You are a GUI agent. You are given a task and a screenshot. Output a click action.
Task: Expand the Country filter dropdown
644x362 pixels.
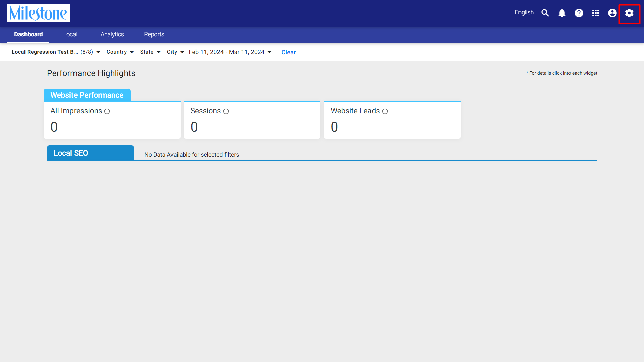coord(120,52)
